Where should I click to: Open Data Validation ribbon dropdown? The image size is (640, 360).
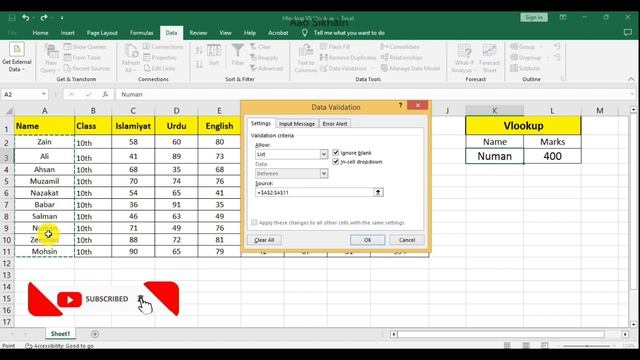pos(374,68)
